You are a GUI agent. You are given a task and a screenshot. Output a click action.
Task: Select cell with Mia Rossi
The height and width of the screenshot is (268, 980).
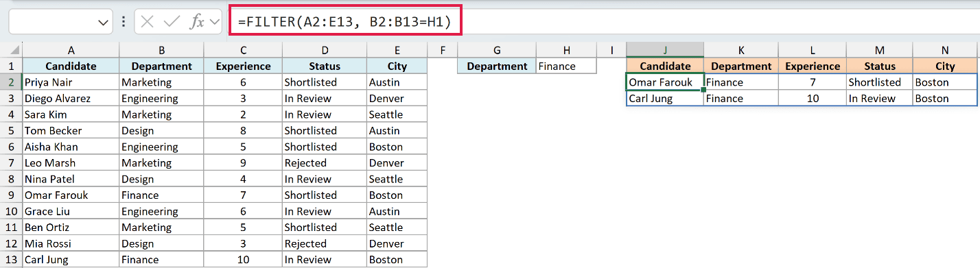[x=71, y=243]
